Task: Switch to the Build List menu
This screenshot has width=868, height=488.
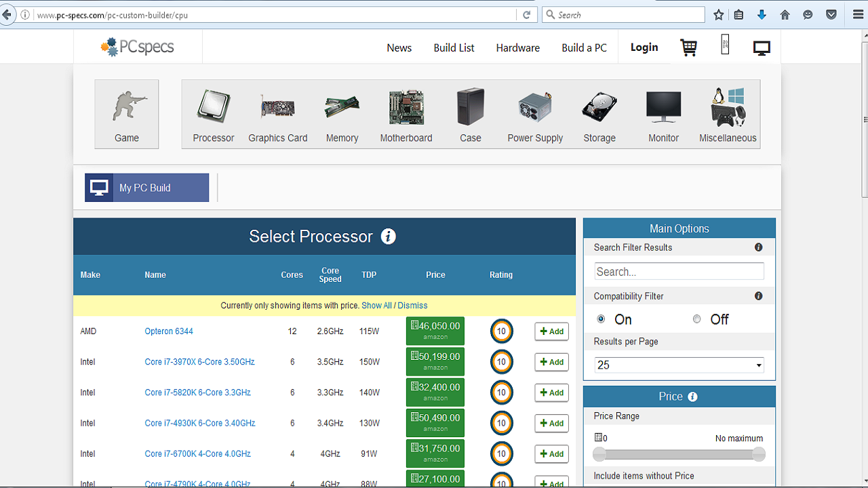Action: click(x=453, y=47)
